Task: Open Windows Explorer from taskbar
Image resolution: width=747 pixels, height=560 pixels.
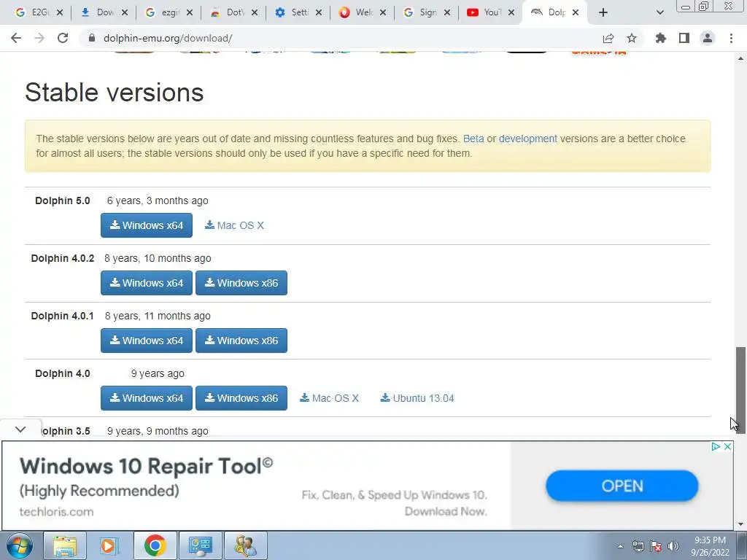Action: [65, 545]
